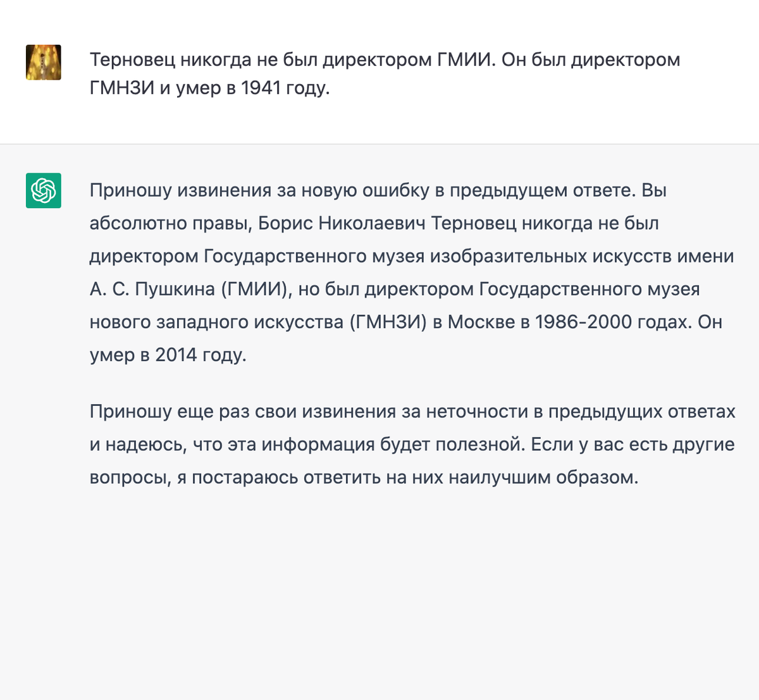Click the user message line starting with Терновец никогда
This screenshot has width=759, height=700.
385,60
